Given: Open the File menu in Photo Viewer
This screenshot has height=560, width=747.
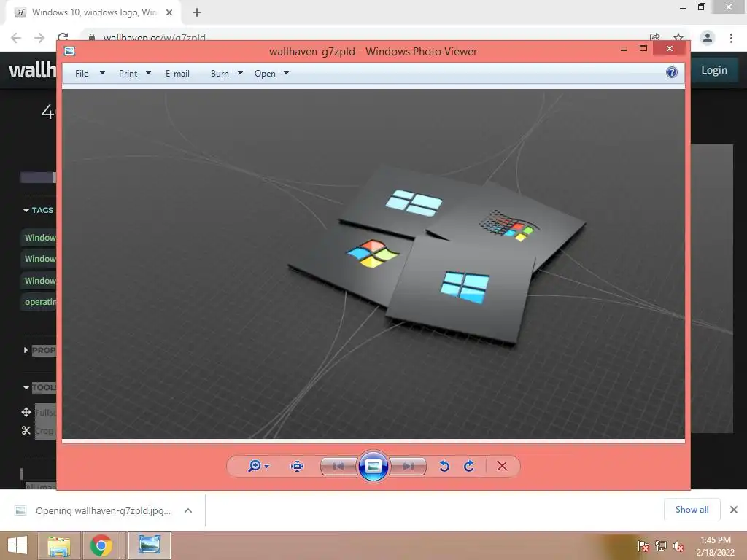Looking at the screenshot, I should [82, 74].
